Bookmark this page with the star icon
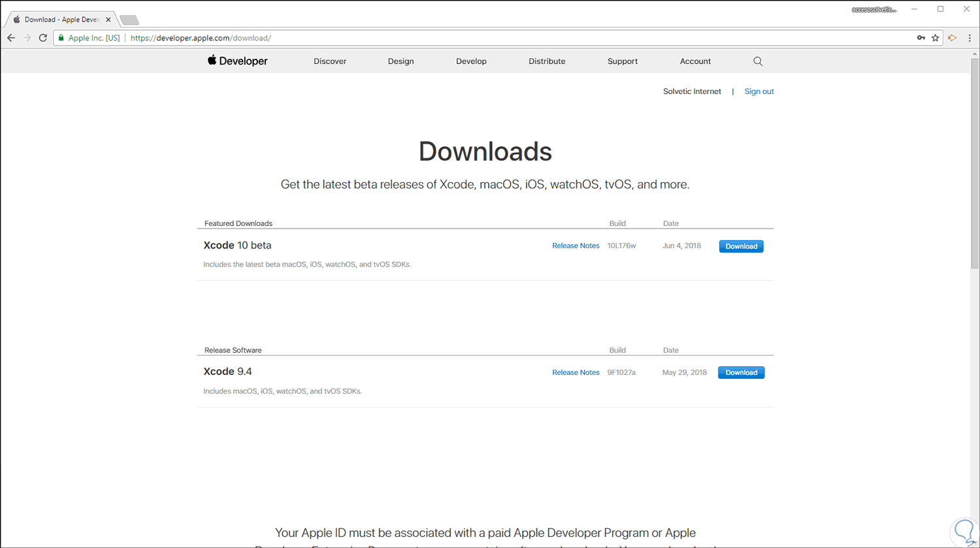The width and height of the screenshot is (980, 548). pos(936,38)
